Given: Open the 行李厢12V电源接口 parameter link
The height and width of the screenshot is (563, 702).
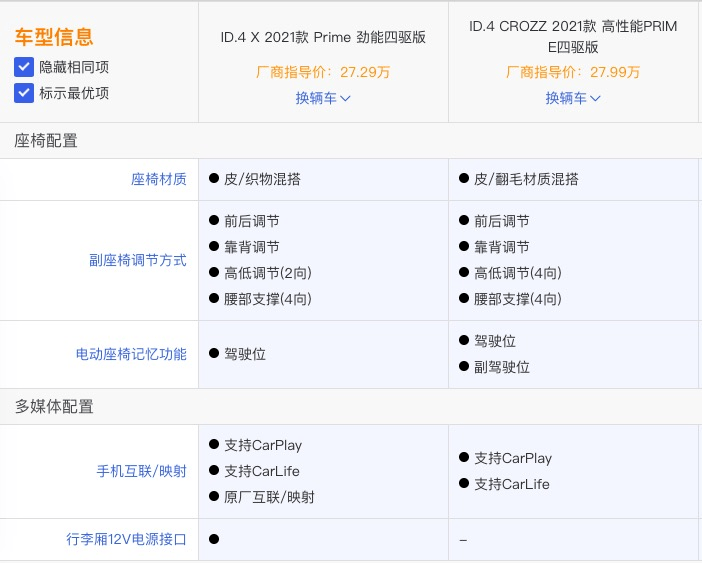Looking at the screenshot, I should [126, 539].
